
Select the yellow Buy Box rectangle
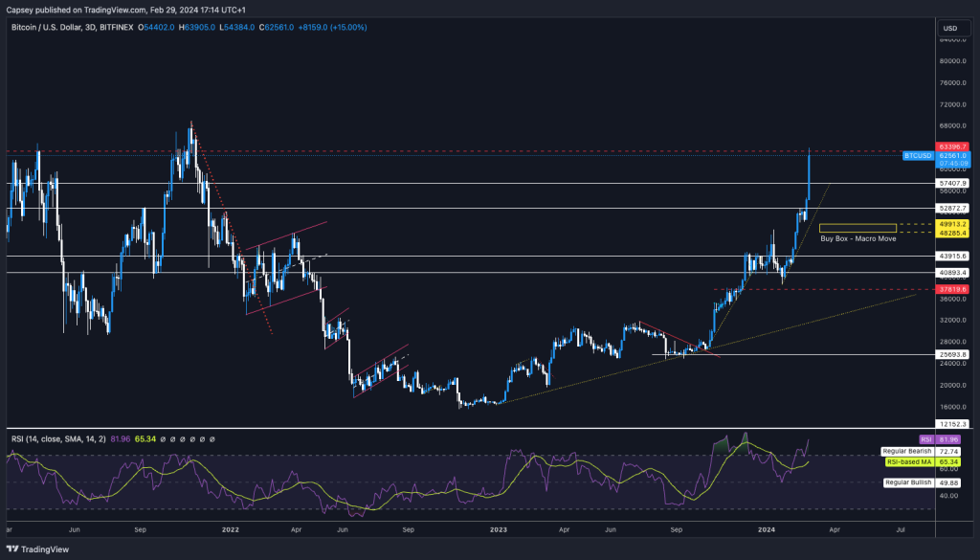point(857,228)
